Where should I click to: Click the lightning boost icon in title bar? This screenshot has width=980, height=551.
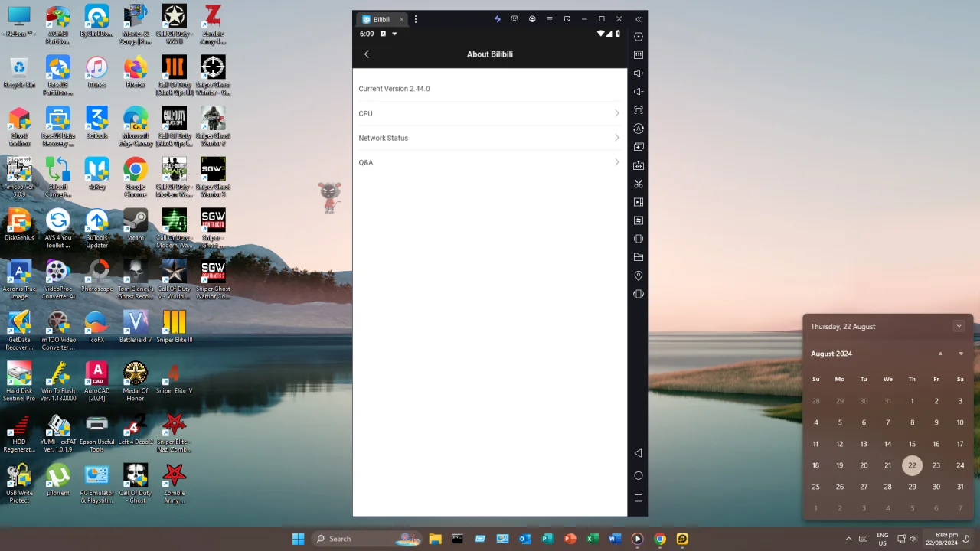[x=497, y=19]
